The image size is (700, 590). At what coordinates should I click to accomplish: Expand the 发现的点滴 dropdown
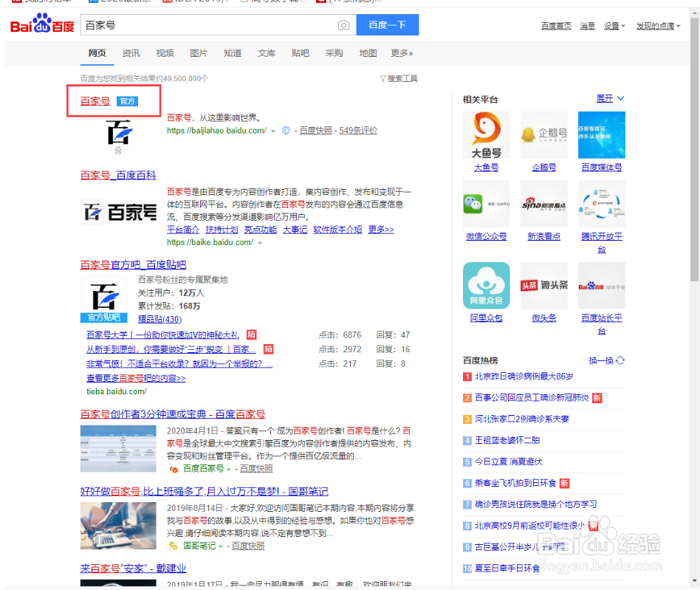pyautogui.click(x=658, y=26)
